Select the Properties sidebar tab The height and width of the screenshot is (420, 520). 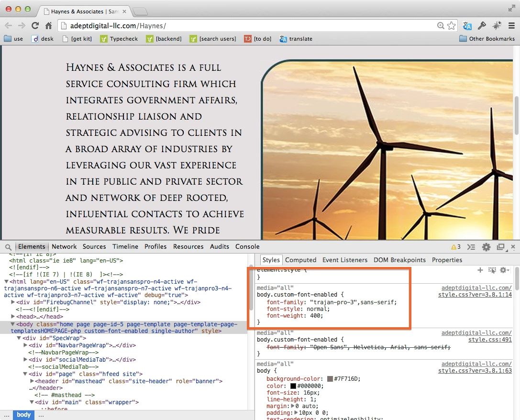point(447,260)
